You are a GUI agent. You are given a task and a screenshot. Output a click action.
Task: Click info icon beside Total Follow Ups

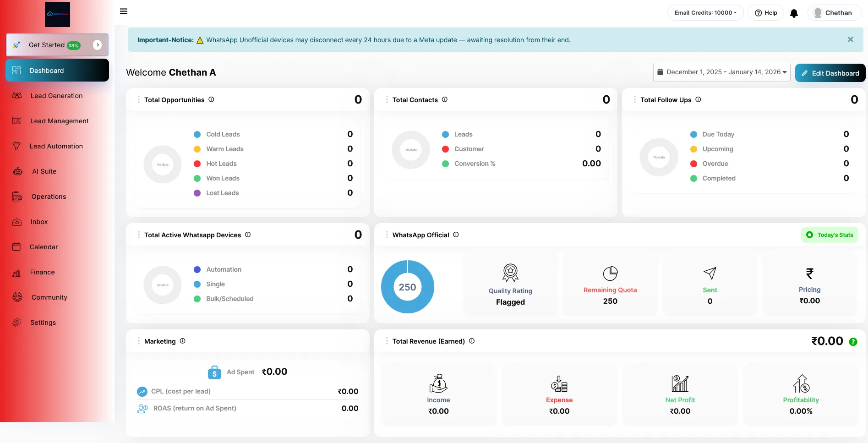pyautogui.click(x=698, y=99)
